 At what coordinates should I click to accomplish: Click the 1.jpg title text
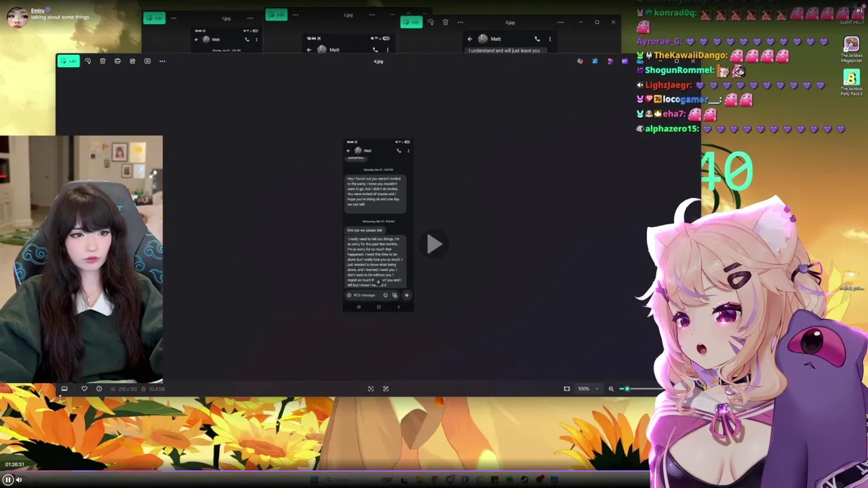click(226, 18)
